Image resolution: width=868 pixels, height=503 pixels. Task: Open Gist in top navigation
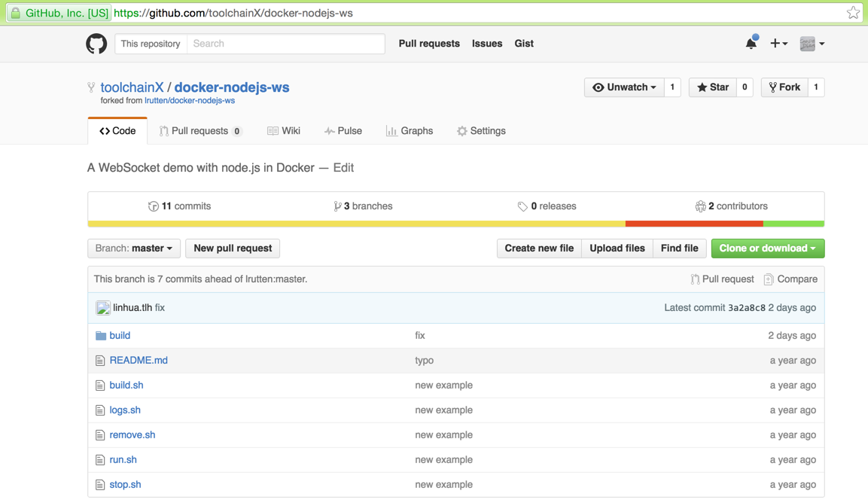pos(524,43)
